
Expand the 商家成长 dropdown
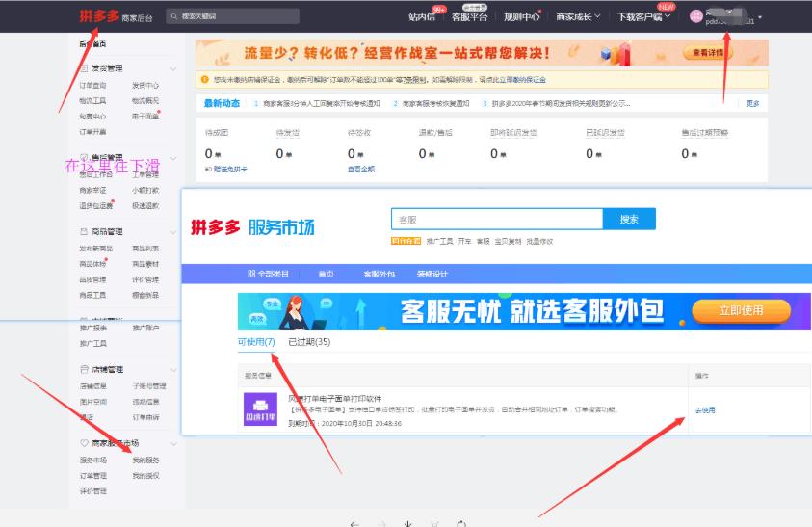coord(578,16)
